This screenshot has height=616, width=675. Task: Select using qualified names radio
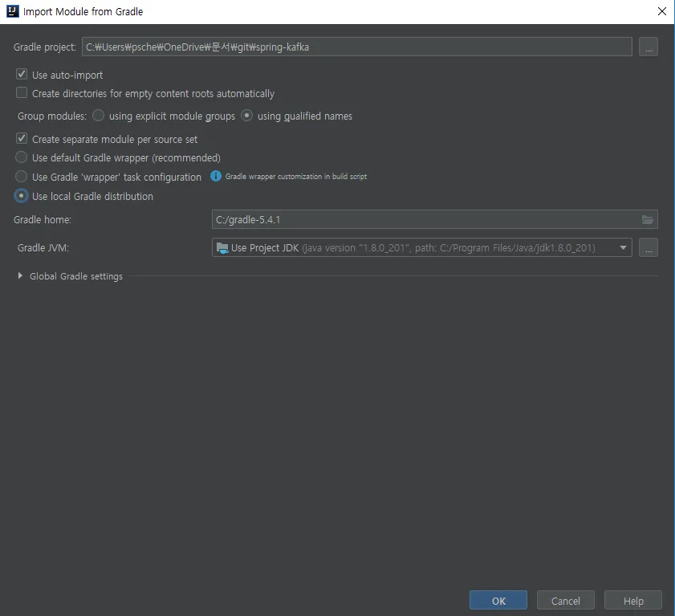click(x=246, y=116)
